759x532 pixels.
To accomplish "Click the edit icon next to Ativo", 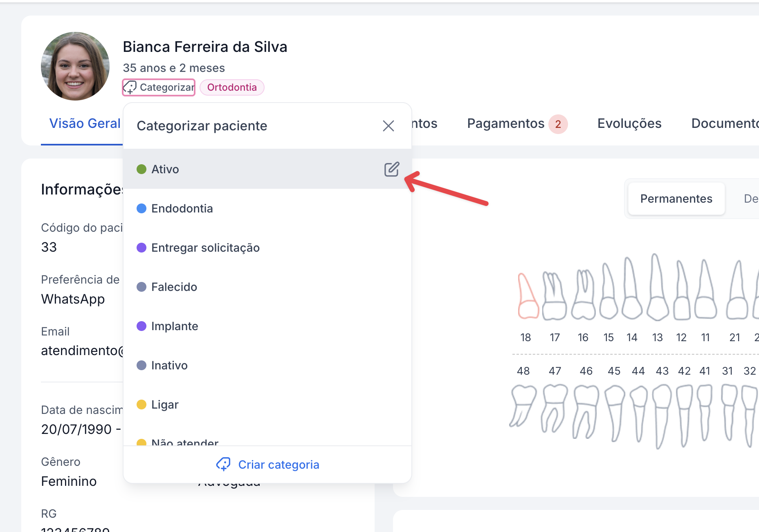I will 391,169.
